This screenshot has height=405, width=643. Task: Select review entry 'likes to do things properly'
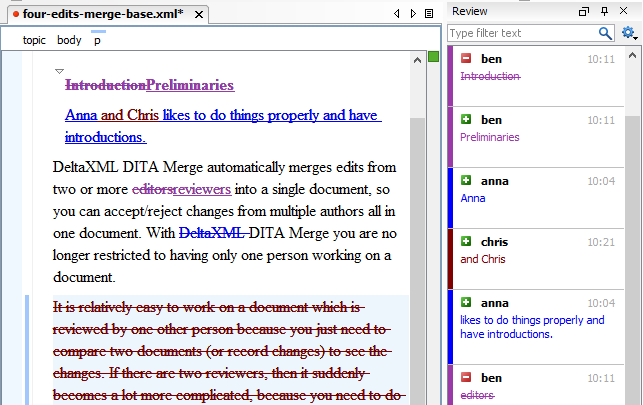(x=536, y=327)
